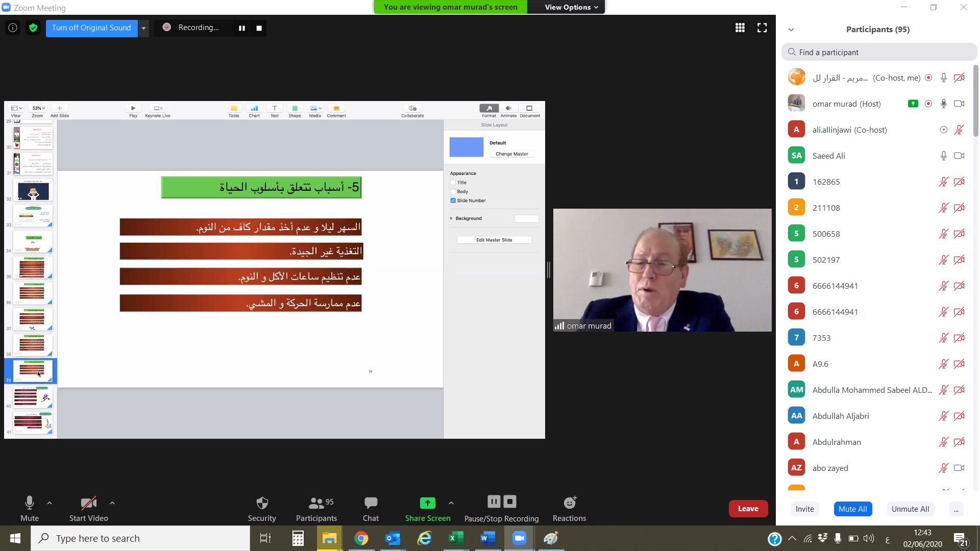Image resolution: width=980 pixels, height=551 pixels.
Task: Expand the View Options dropdown
Action: 571,7
